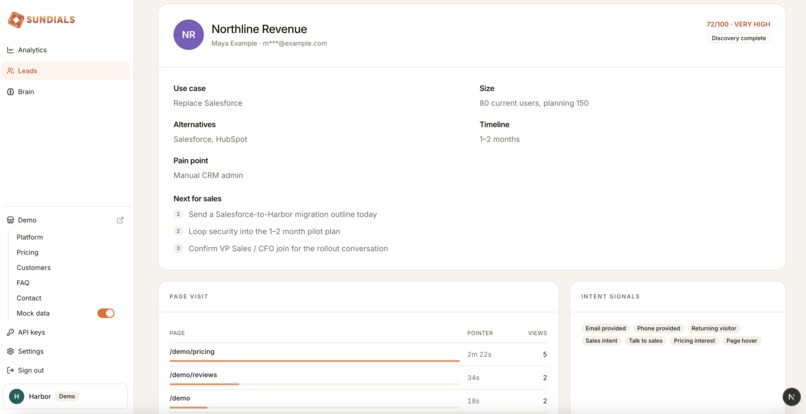Open the Customers demo page

tap(33, 267)
